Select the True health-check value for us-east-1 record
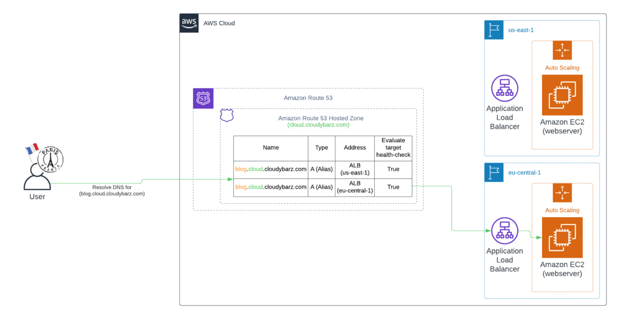Screen dimensions: 644x319 (393, 169)
